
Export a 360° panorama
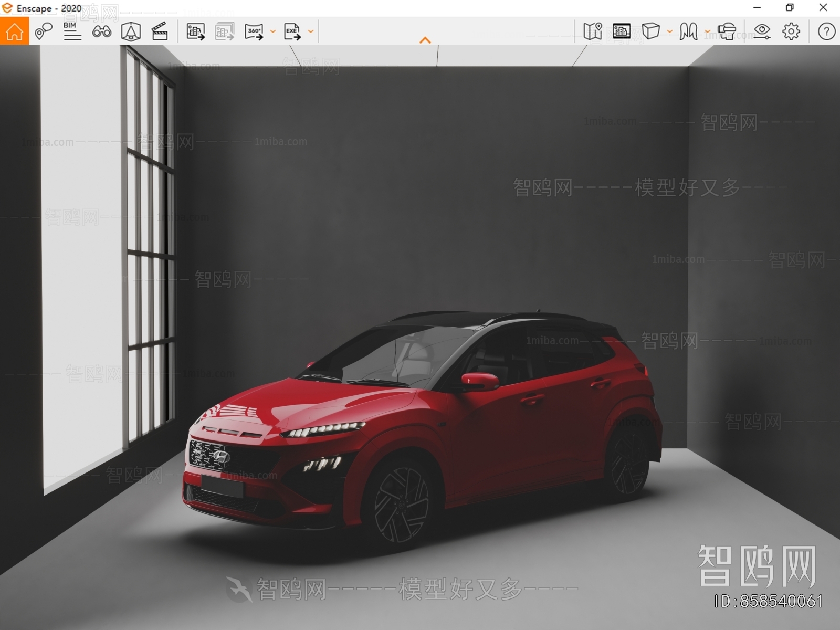point(254,31)
